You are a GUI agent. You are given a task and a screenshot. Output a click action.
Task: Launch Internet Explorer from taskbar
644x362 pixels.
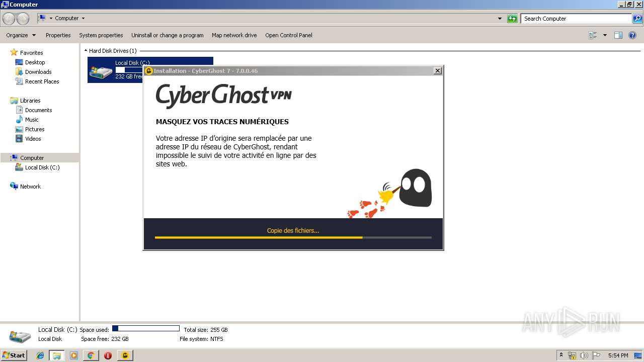40,355
